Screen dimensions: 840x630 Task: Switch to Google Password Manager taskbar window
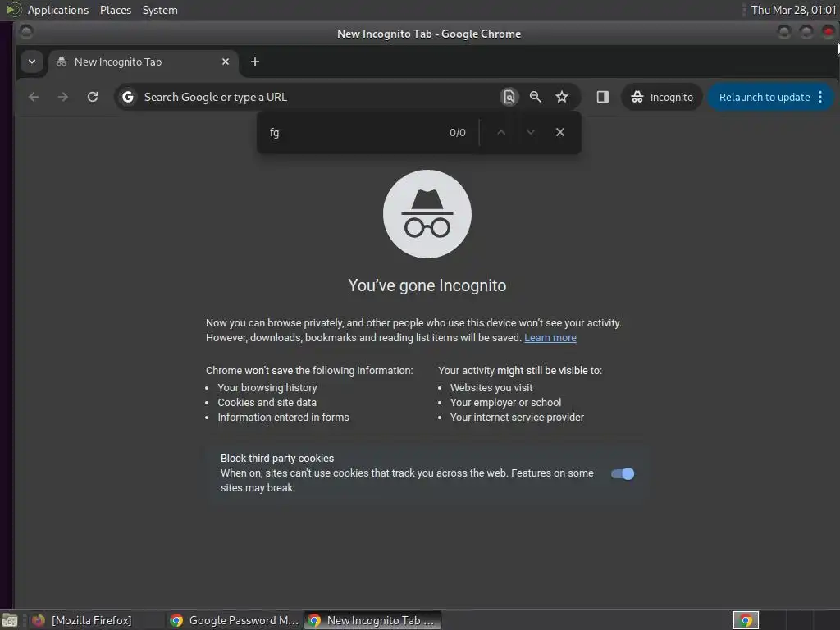(x=234, y=620)
